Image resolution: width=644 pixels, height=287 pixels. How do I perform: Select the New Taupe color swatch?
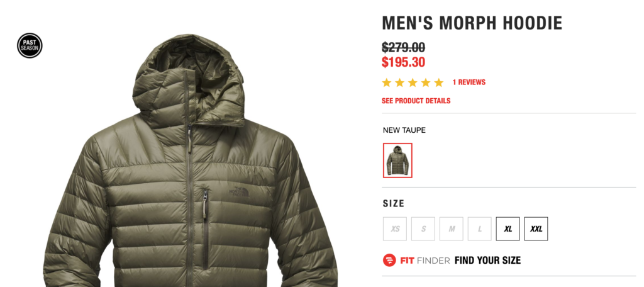(x=397, y=160)
